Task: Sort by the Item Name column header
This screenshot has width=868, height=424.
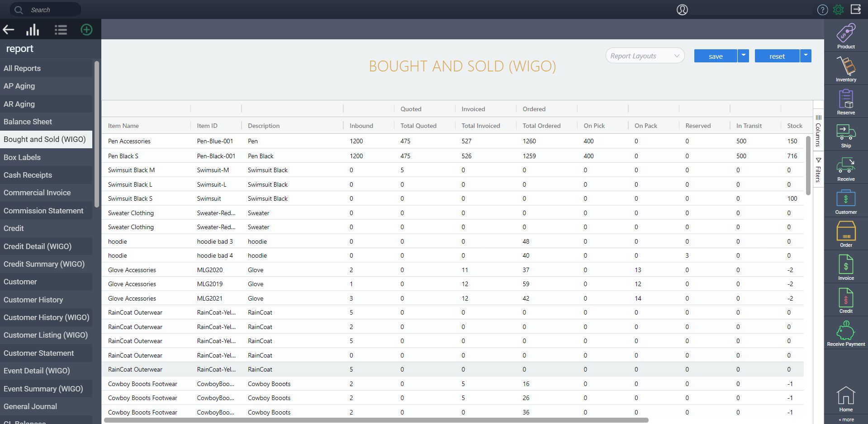Action: point(123,126)
